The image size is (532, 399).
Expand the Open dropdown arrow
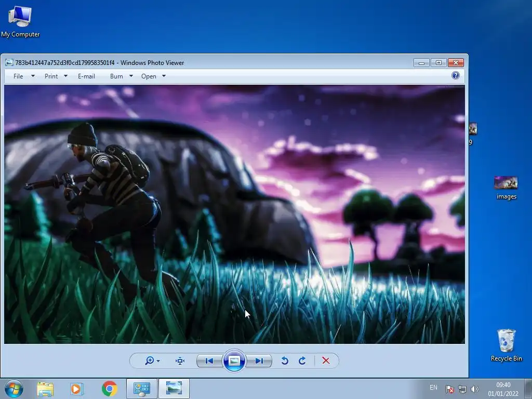pos(164,76)
